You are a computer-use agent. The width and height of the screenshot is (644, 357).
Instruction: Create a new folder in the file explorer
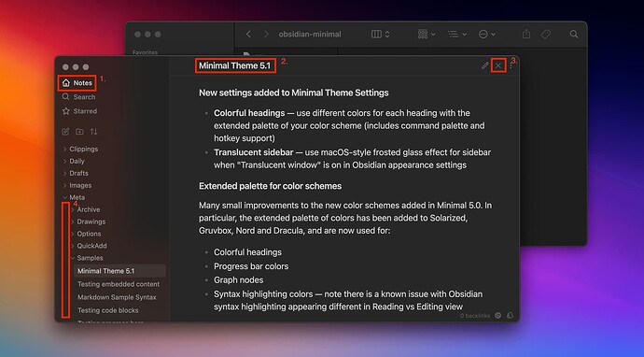79,132
